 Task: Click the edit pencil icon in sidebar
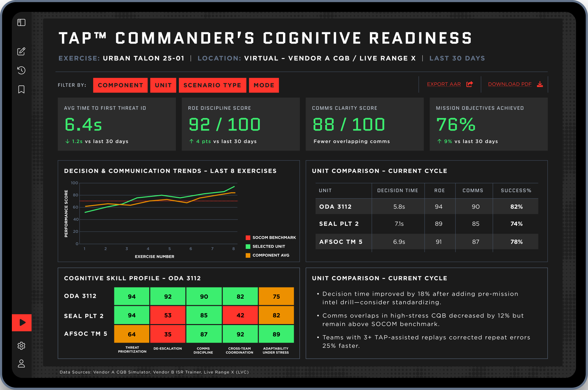click(21, 51)
